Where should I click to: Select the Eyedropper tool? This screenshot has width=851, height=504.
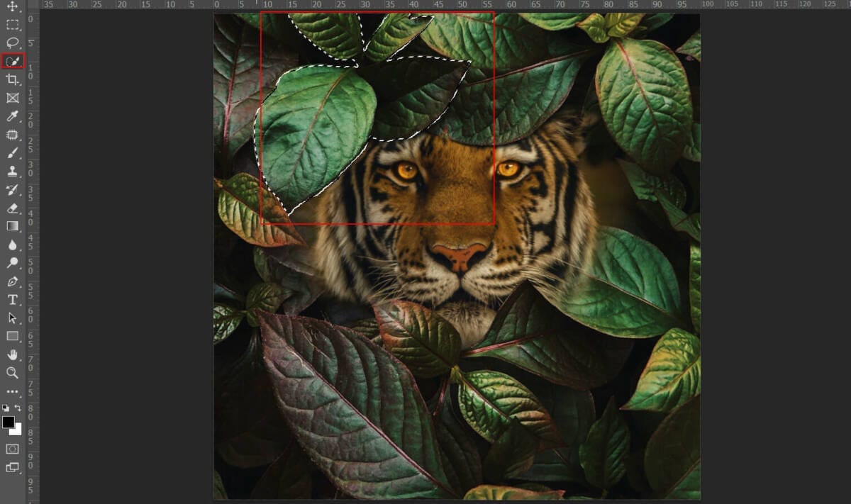coord(12,116)
